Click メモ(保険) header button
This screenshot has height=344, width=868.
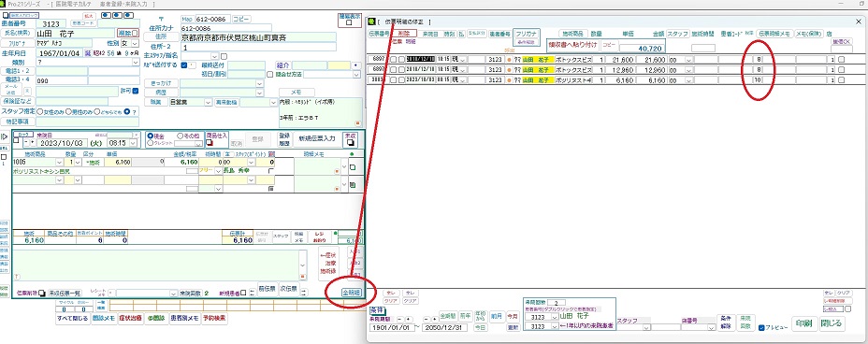tap(809, 34)
